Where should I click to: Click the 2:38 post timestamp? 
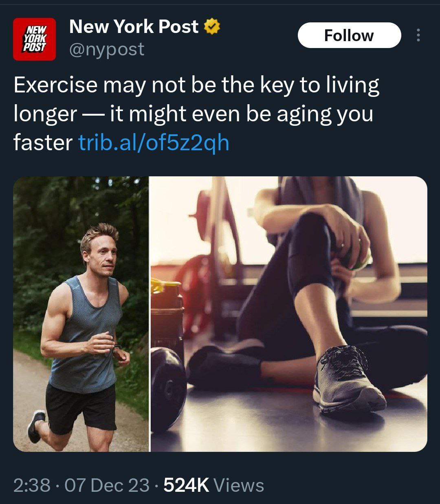pos(32,485)
